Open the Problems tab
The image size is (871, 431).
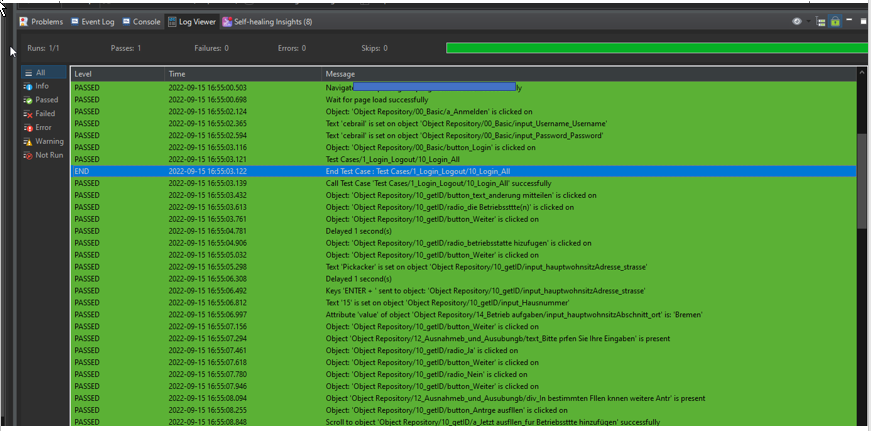click(41, 22)
